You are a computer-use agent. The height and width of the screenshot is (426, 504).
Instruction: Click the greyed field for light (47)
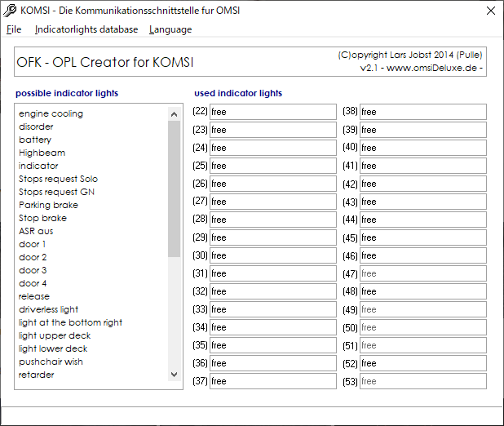(x=423, y=273)
